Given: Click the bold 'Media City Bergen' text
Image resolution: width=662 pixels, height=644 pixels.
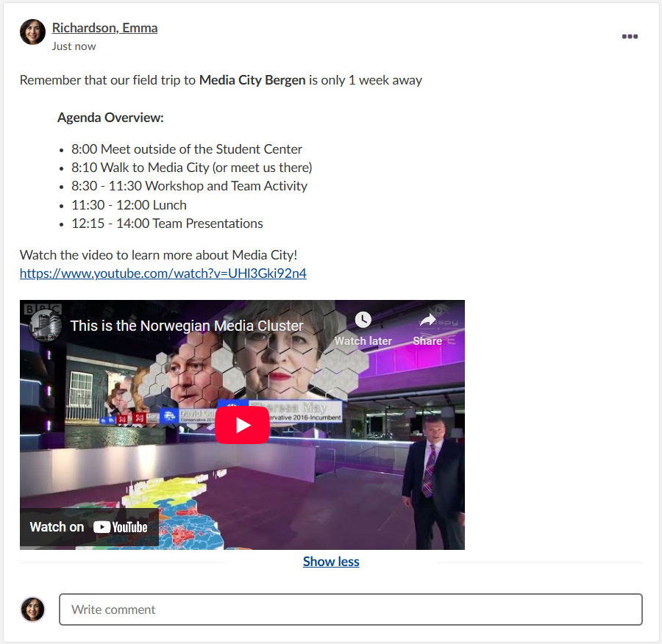Looking at the screenshot, I should point(252,80).
